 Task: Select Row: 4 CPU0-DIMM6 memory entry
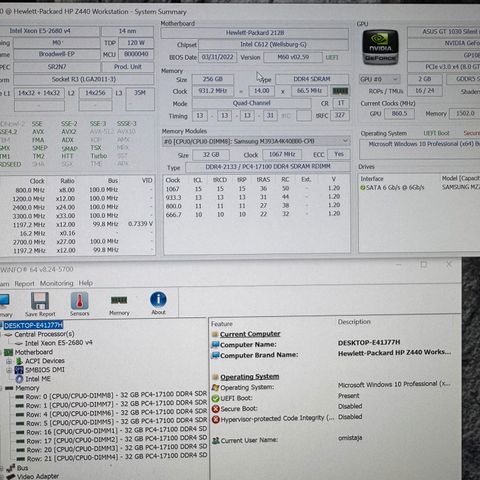pos(116,414)
